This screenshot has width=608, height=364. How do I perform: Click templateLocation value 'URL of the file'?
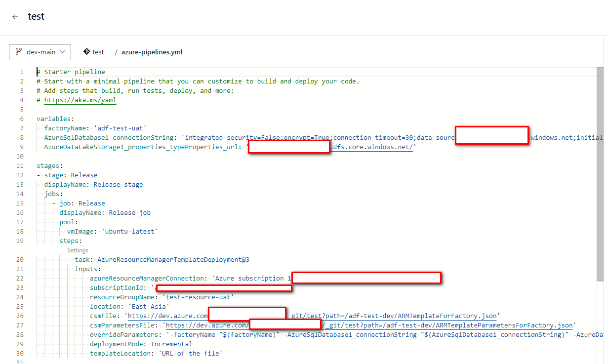pos(190,353)
